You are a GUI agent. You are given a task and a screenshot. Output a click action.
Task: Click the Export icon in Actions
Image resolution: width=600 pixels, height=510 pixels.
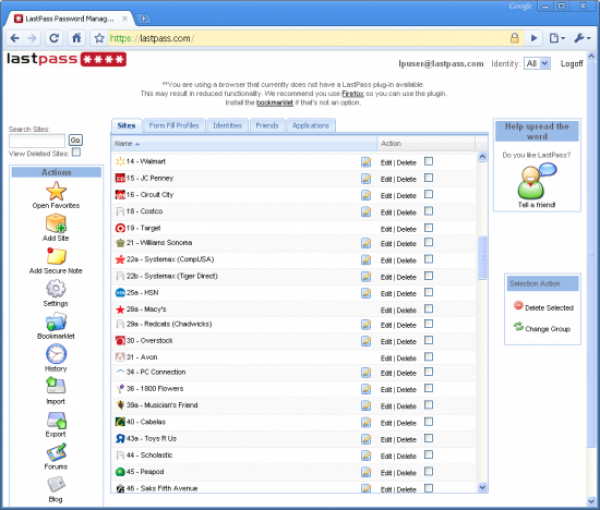pyautogui.click(x=56, y=420)
